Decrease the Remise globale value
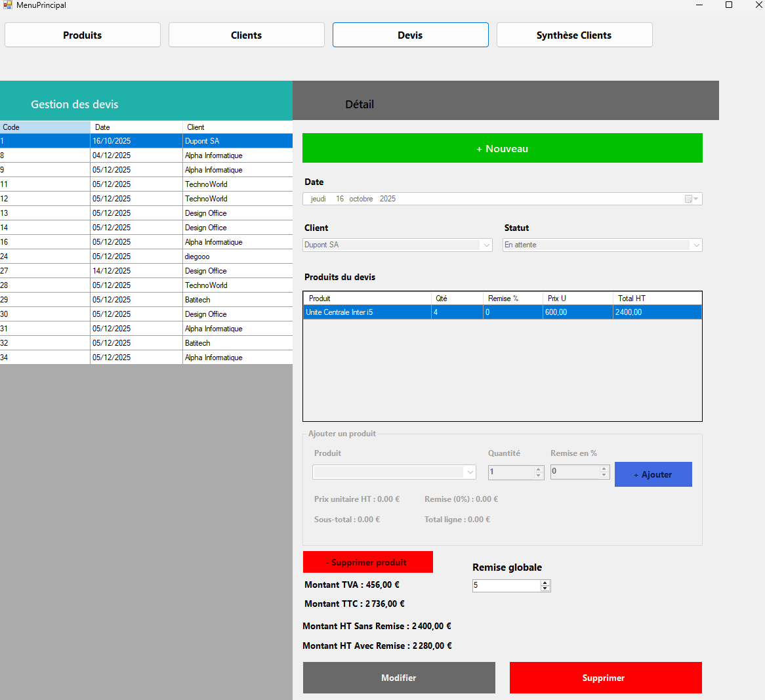 (x=545, y=588)
